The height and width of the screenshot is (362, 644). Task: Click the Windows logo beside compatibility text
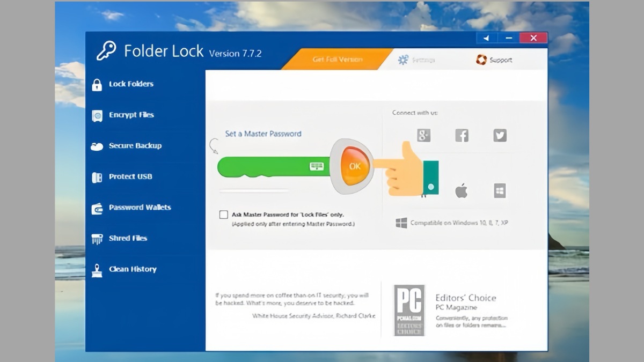pyautogui.click(x=401, y=223)
